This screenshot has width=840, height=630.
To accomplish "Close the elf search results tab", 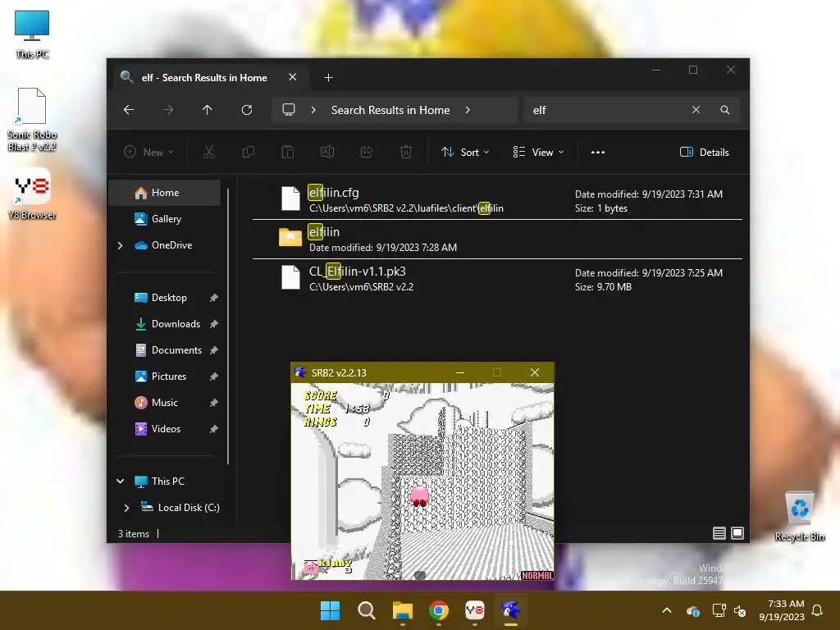I will coord(293,77).
